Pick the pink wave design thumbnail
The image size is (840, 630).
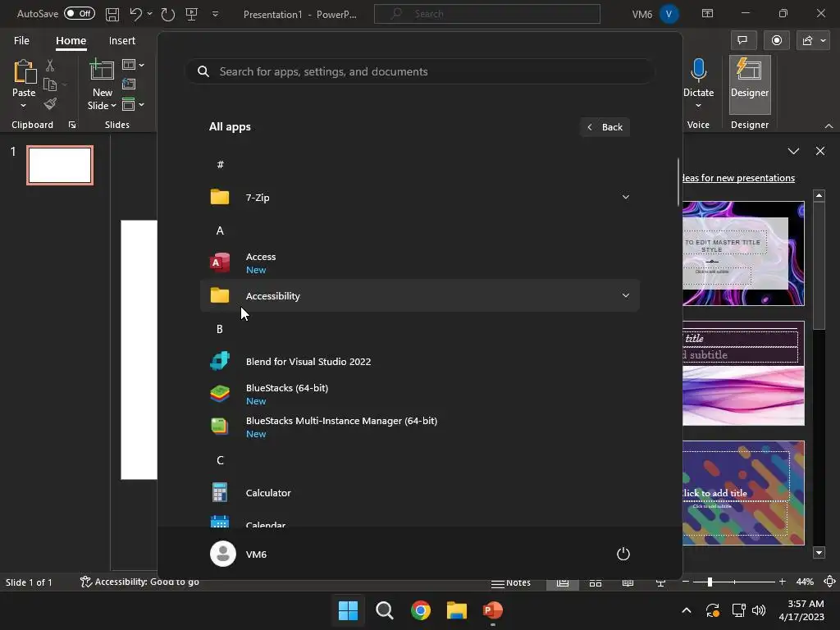pyautogui.click(x=743, y=373)
